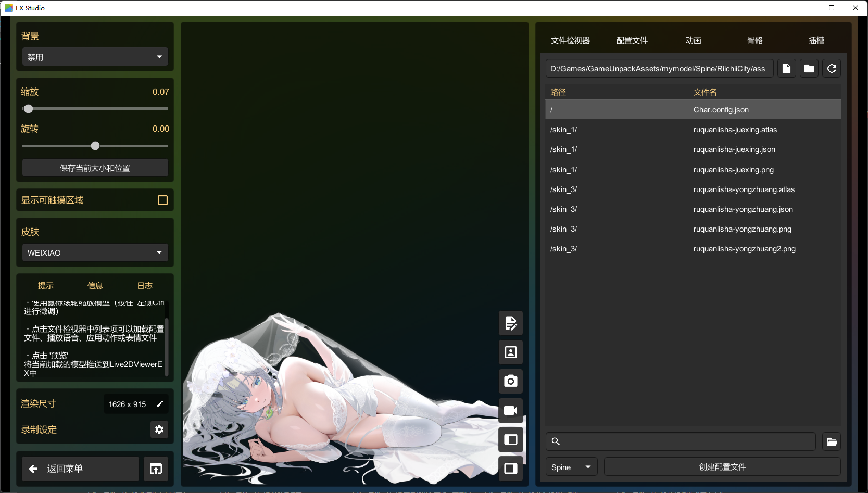
Task: Enable the 显示可触摸区域 checkbox
Action: click(162, 200)
